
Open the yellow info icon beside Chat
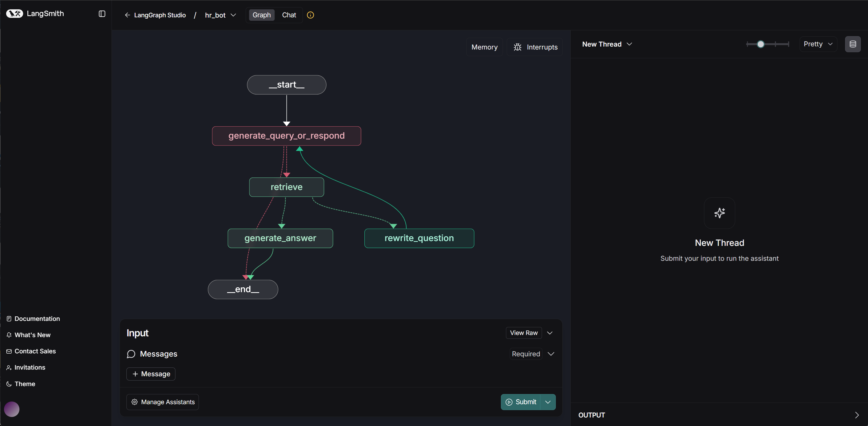click(310, 15)
